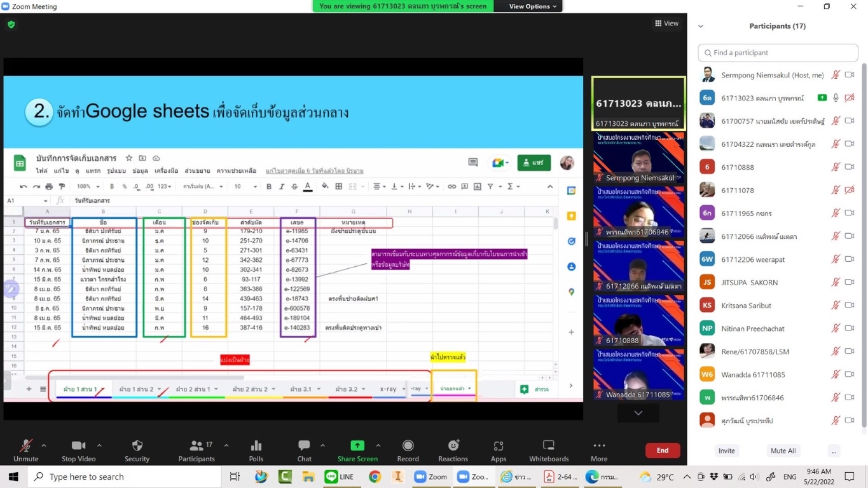Start Record meeting
The image size is (868, 488).
(408, 451)
